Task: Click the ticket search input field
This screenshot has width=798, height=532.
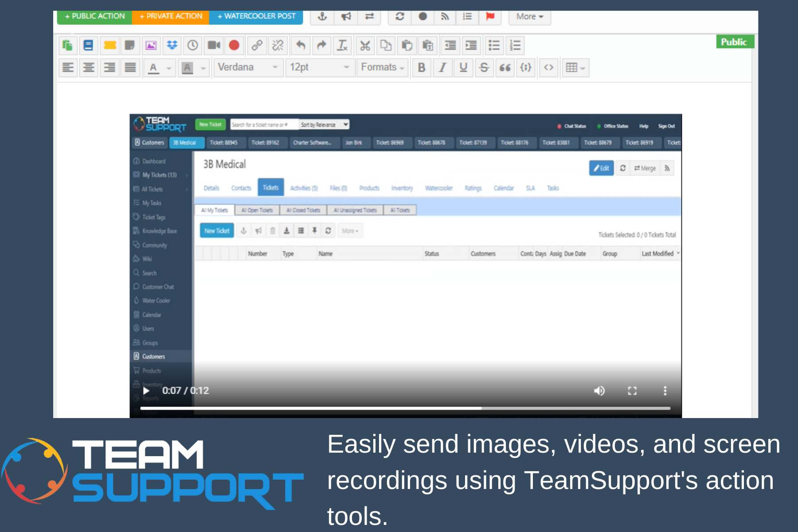Action: [264, 125]
